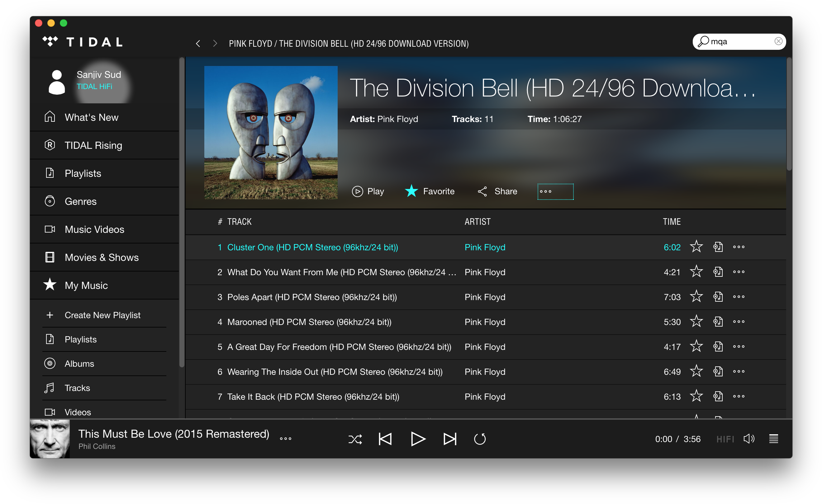Select track Cluster One title
The image size is (822, 504).
[x=313, y=247]
